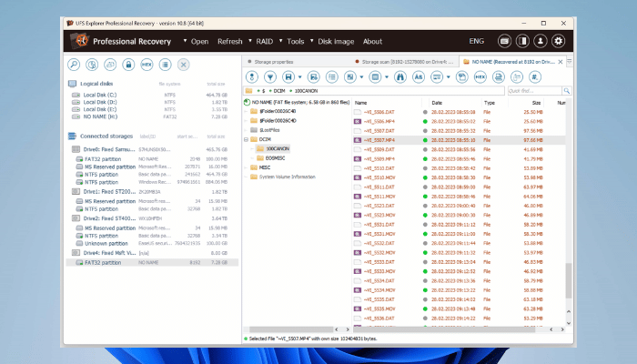The width and height of the screenshot is (637, 364).
Task: Select NO NAME (H:) logical disk
Action: click(100, 116)
